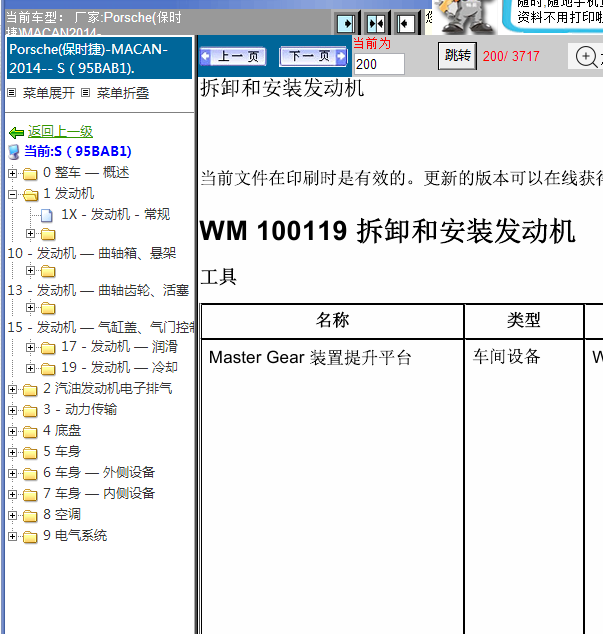Image resolution: width=603 pixels, height=634 pixels.
Task: Go to previous page with 上一页 button
Action: (233, 56)
